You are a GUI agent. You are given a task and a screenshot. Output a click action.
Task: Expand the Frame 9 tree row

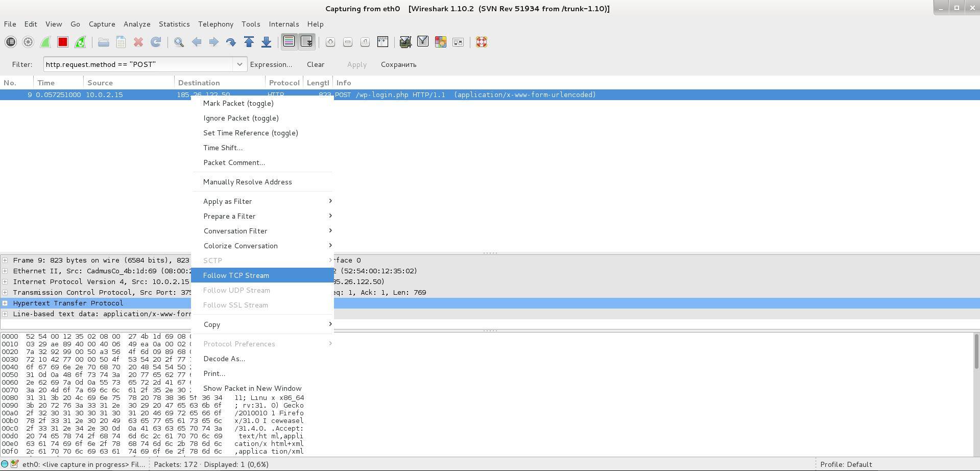click(5, 260)
